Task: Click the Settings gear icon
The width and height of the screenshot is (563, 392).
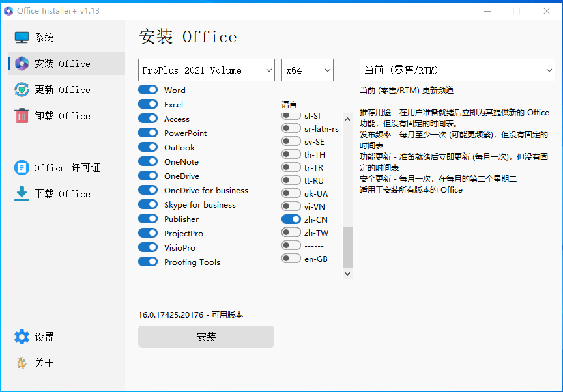Action: (22, 337)
